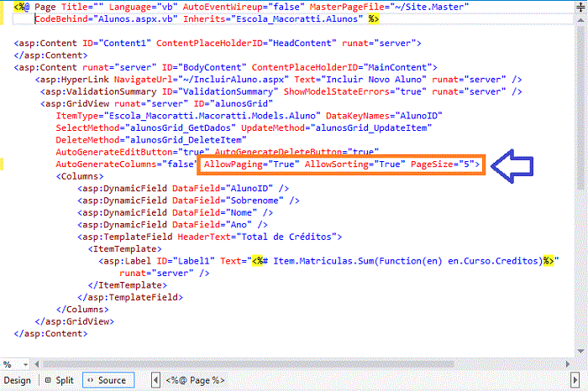Click the vertical scrollbar up arrow
Screen dimensions: 588x391
point(580,21)
